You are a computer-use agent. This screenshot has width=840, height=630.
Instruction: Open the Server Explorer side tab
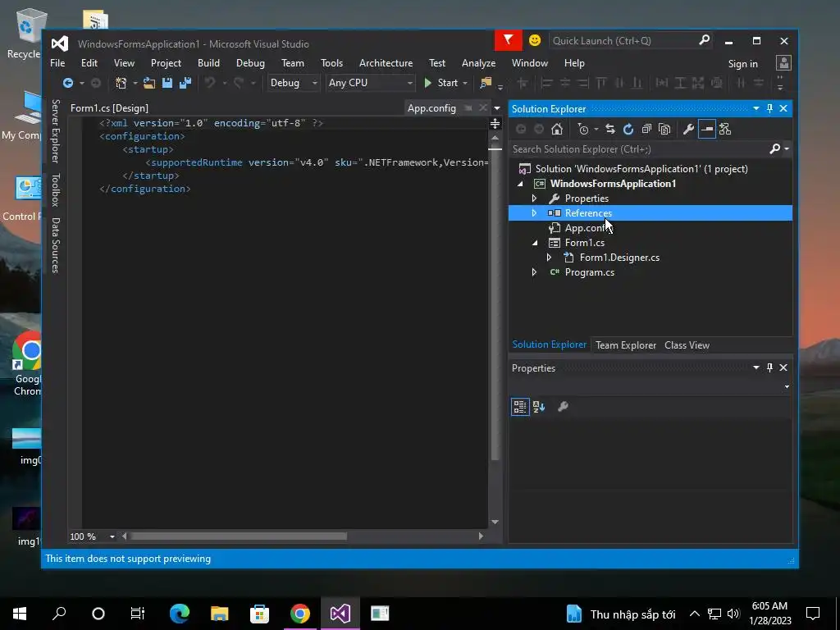(55, 130)
